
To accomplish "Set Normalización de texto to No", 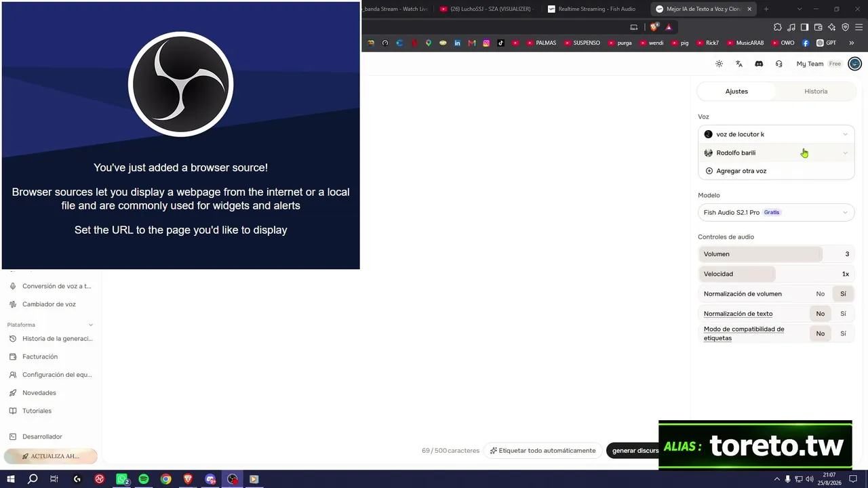I will [821, 314].
